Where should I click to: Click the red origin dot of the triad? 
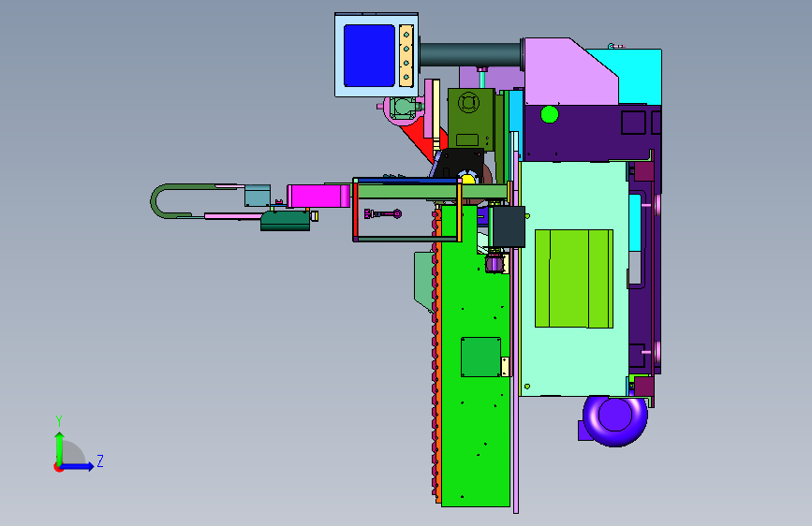click(58, 467)
